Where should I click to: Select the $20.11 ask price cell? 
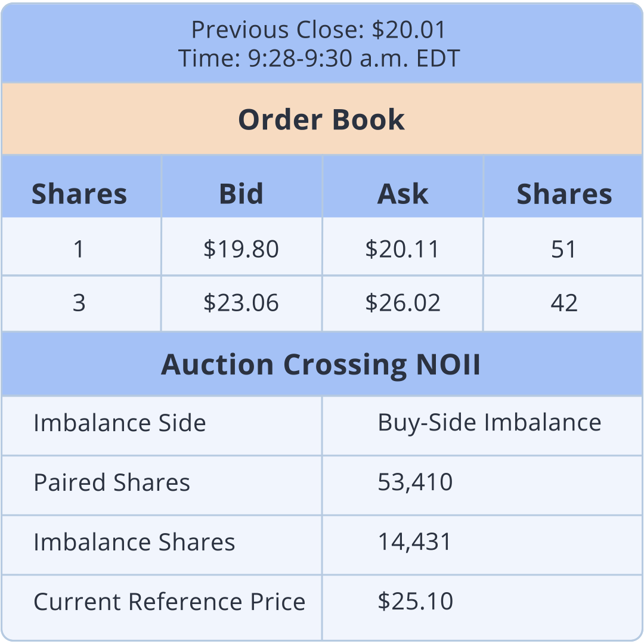[402, 249]
